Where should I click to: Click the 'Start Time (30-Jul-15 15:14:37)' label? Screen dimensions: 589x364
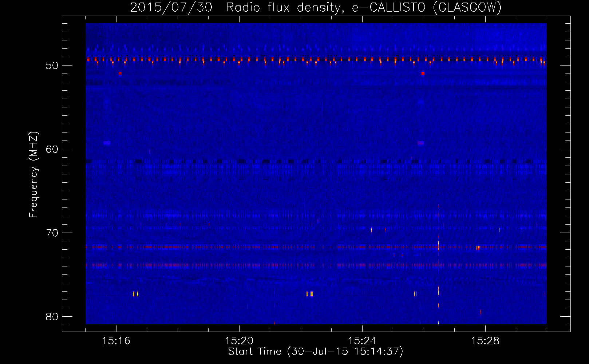pyautogui.click(x=316, y=352)
